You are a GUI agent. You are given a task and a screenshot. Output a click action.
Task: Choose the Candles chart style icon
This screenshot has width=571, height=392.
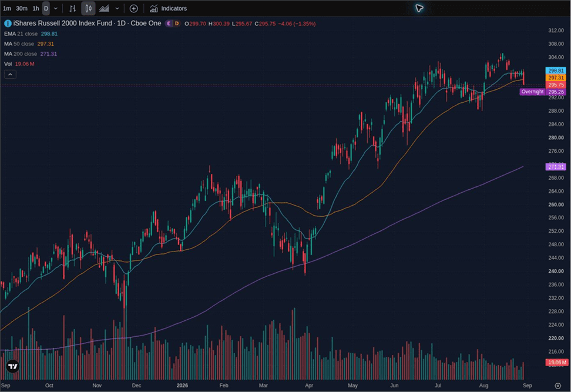tap(88, 8)
